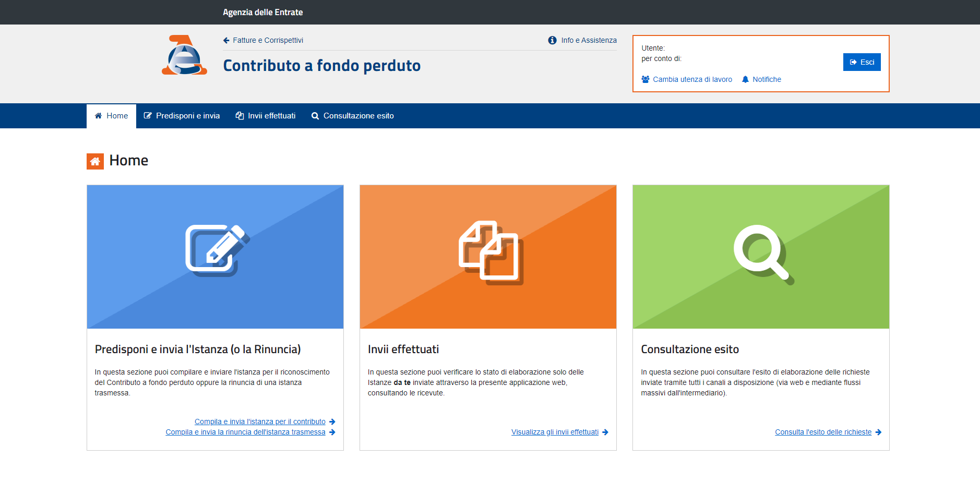Click Consultazione esito card heading
This screenshot has height=482, width=980.
pos(689,350)
